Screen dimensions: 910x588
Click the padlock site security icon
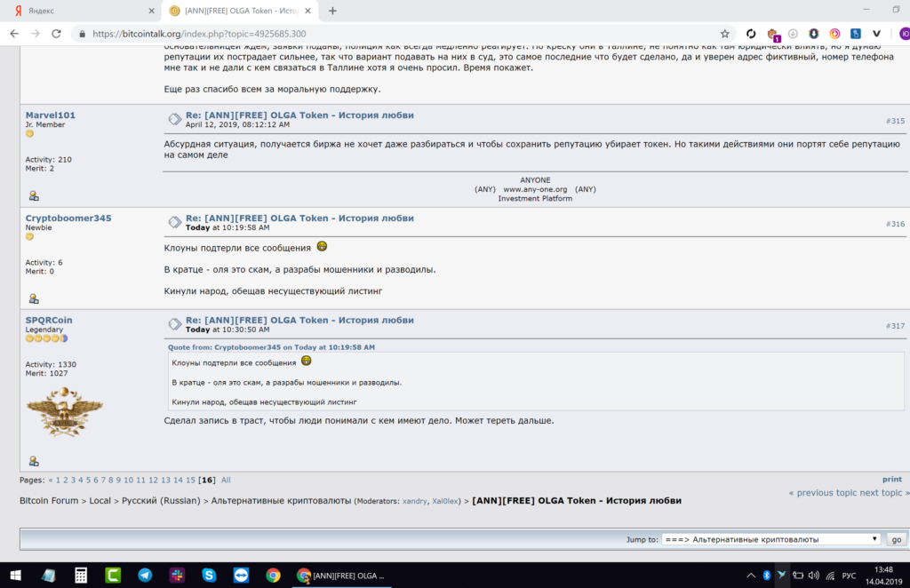point(83,34)
